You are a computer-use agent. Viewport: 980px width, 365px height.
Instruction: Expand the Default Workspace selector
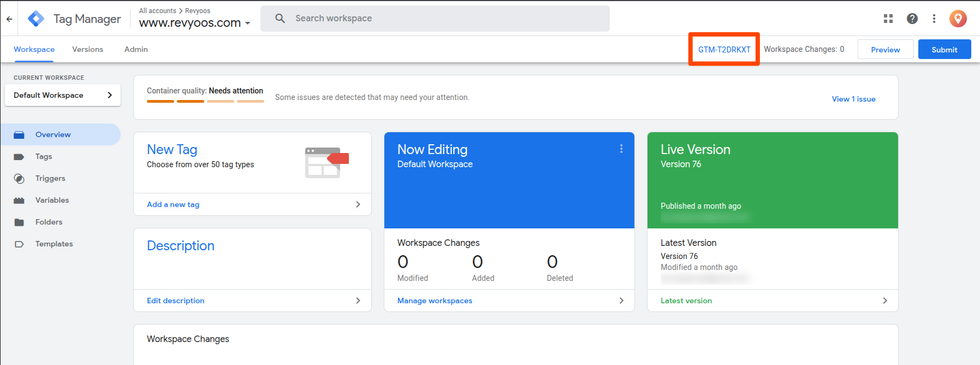[63, 95]
